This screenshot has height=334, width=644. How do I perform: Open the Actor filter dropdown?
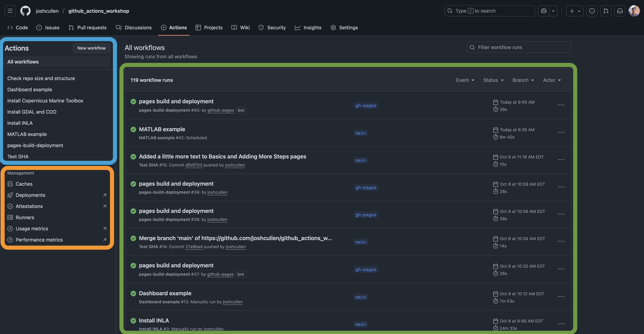(x=552, y=80)
